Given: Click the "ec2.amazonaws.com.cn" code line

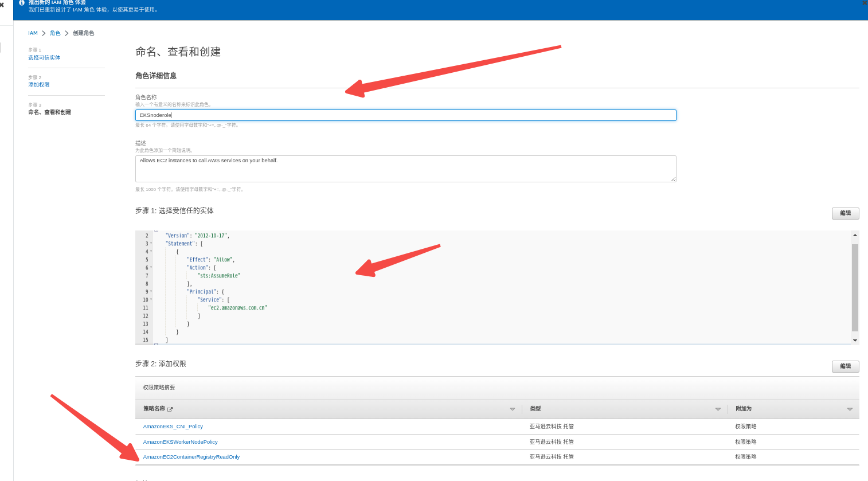Looking at the screenshot, I should tap(237, 308).
